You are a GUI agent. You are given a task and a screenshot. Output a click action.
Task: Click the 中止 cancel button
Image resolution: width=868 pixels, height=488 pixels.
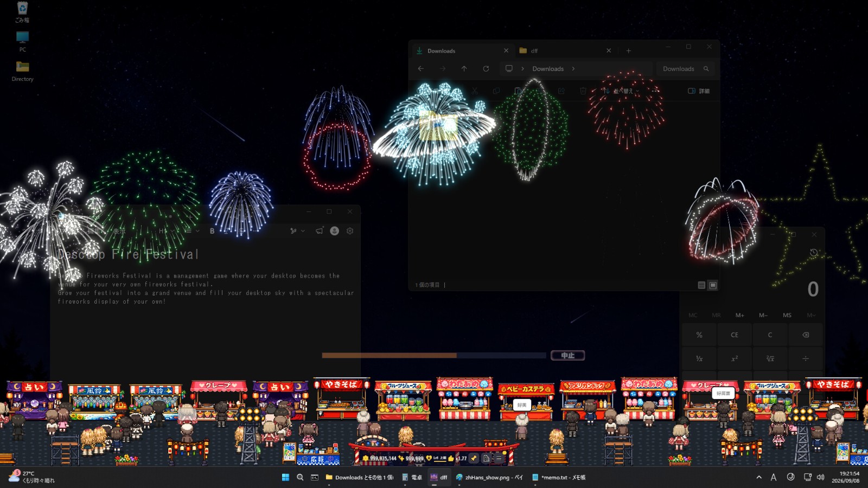click(567, 355)
